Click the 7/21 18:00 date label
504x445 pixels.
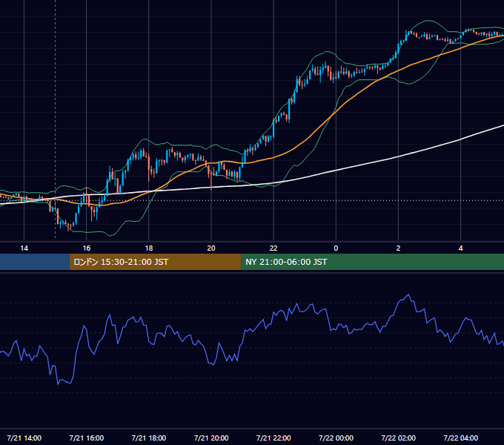[x=149, y=438]
